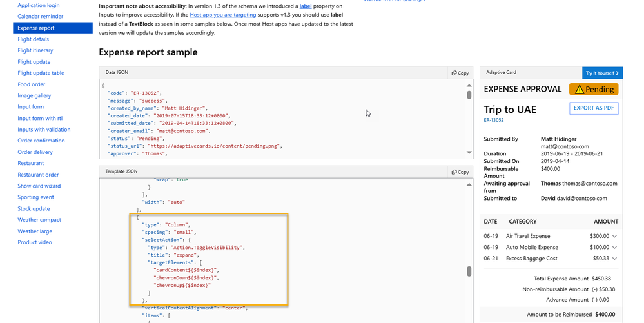Expand the Excess Baggage Cost row chevron
Screen dimensions: 644x323
point(614,258)
